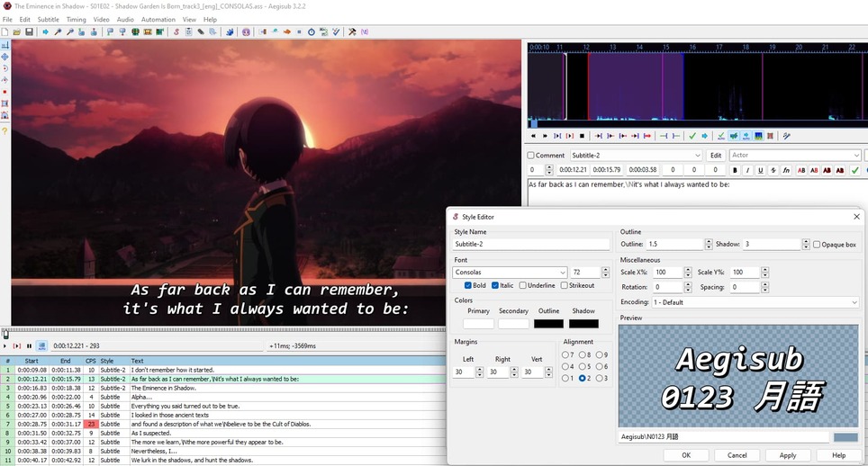Click the Save subtitles floppy disk icon
Image resolution: width=868 pixels, height=466 pixels.
(29, 32)
